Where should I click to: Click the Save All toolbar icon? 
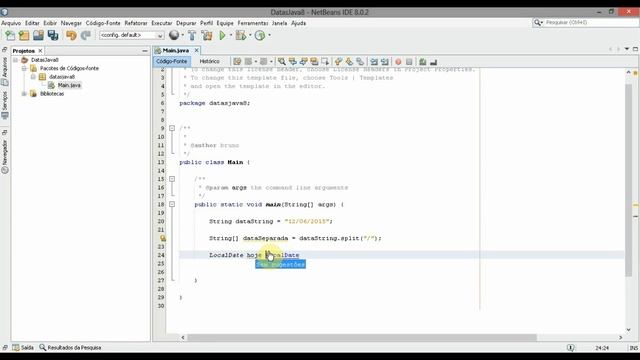(x=53, y=36)
